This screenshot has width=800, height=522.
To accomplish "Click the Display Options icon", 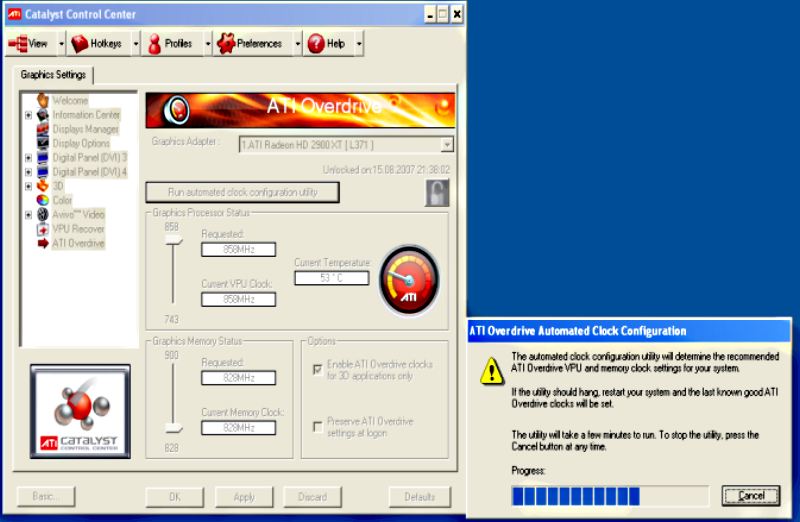I will (x=43, y=143).
